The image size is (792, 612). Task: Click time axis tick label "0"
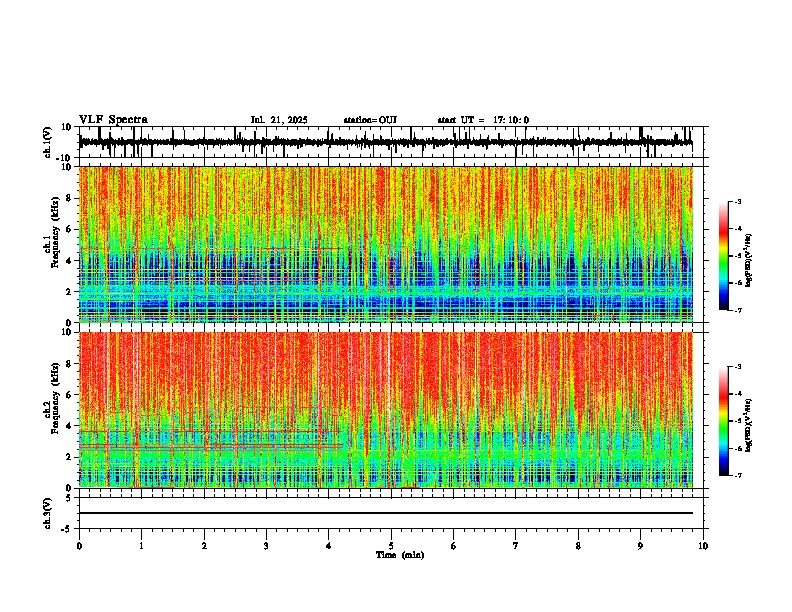[79, 546]
